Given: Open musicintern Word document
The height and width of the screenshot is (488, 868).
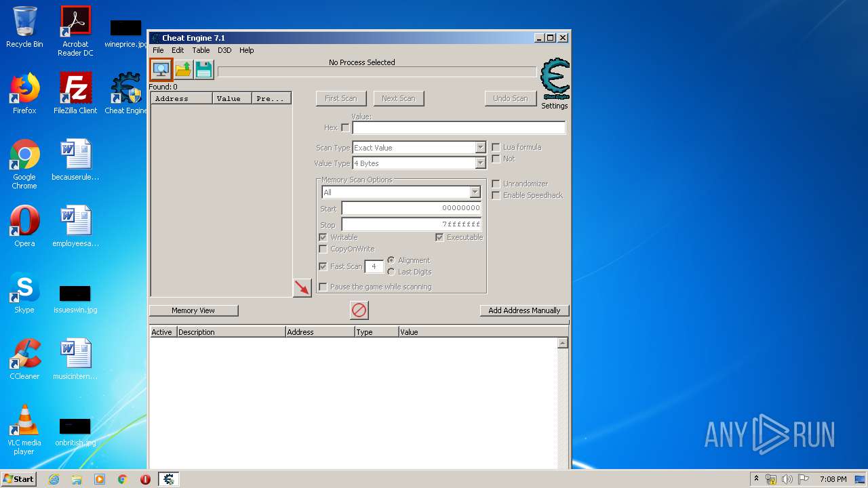Looking at the screenshot, I should [x=75, y=359].
